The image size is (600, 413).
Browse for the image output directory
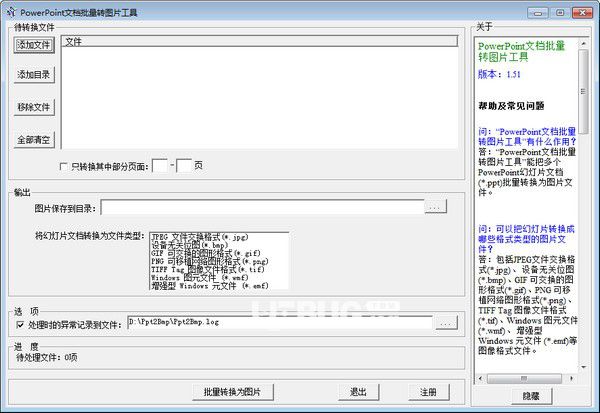(435, 207)
